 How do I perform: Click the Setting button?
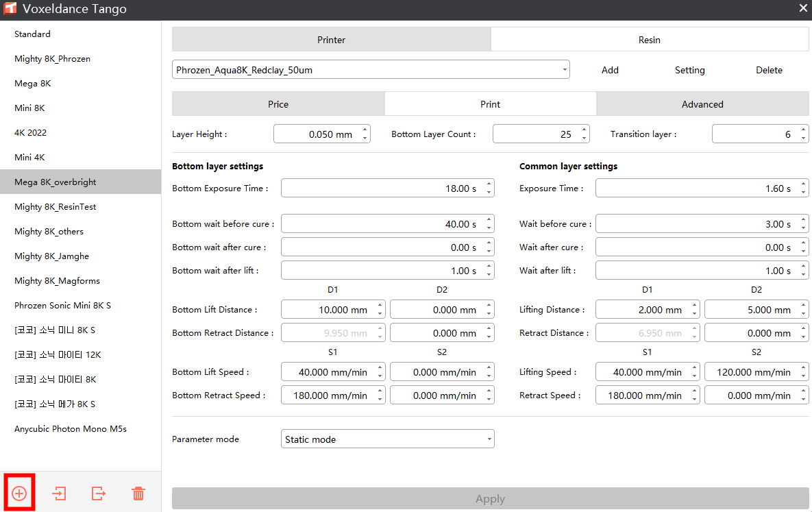tap(689, 70)
